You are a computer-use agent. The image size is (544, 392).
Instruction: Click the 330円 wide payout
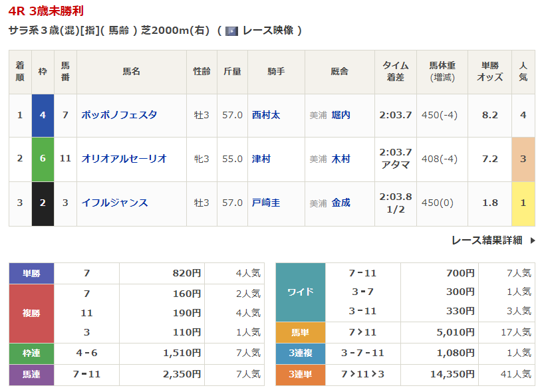click(x=460, y=311)
